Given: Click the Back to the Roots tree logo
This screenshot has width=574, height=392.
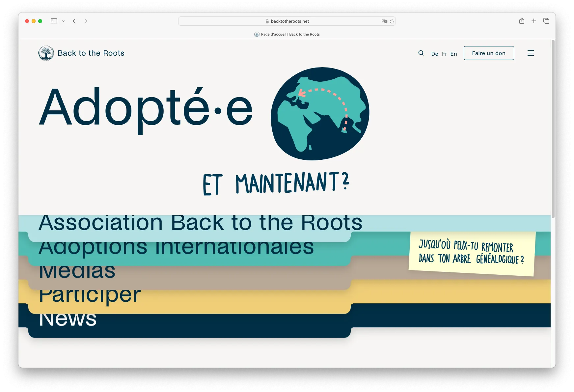Looking at the screenshot, I should [46, 53].
